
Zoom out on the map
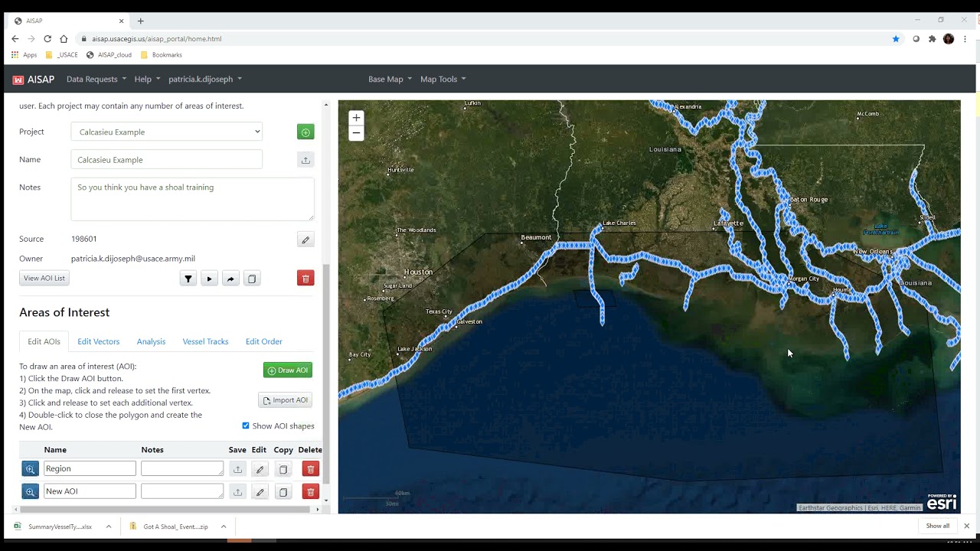tap(356, 133)
